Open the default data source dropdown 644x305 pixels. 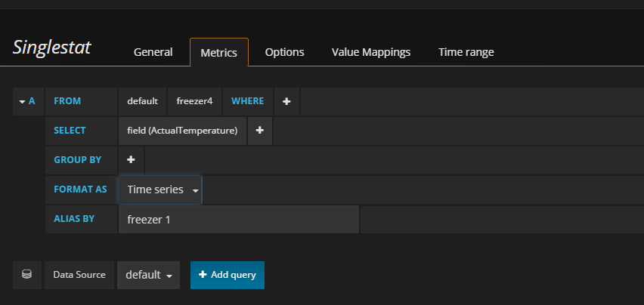point(148,275)
